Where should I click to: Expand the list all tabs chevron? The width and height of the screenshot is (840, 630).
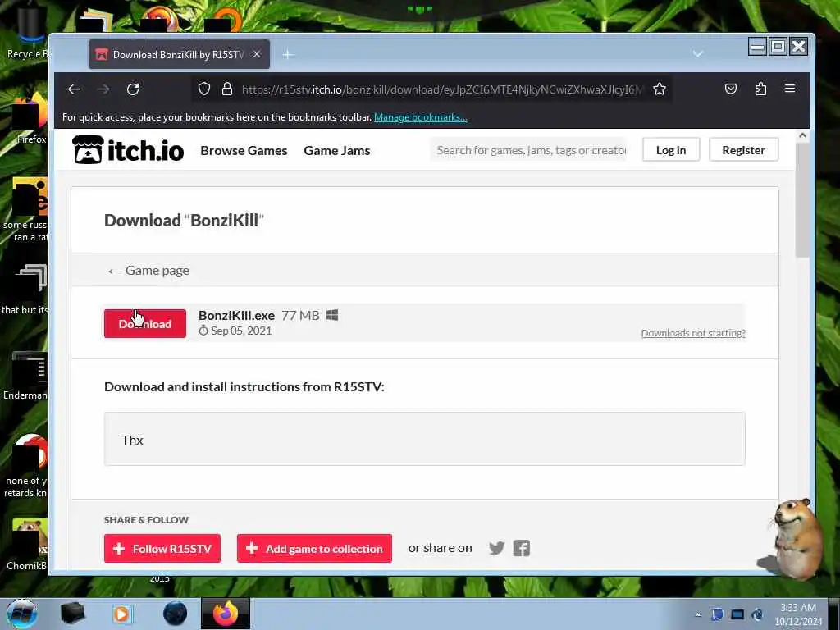pyautogui.click(x=697, y=54)
